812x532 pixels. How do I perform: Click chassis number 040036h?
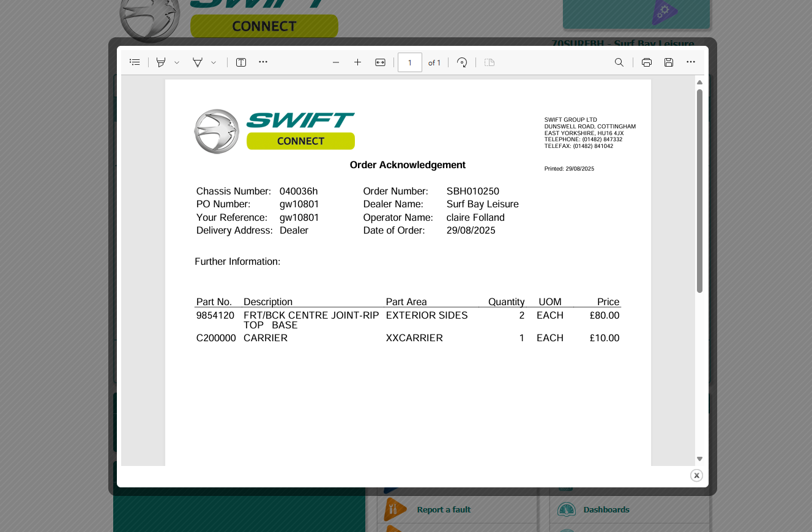299,191
